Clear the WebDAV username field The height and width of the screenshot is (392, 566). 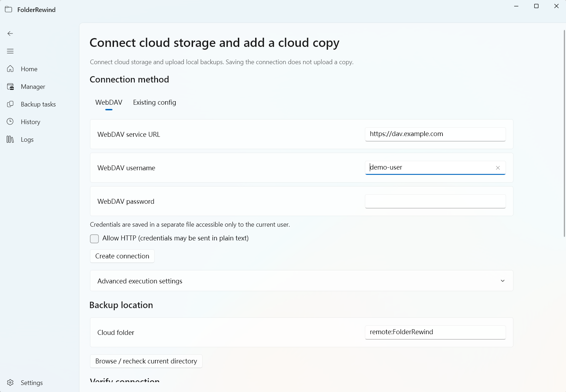(x=498, y=168)
